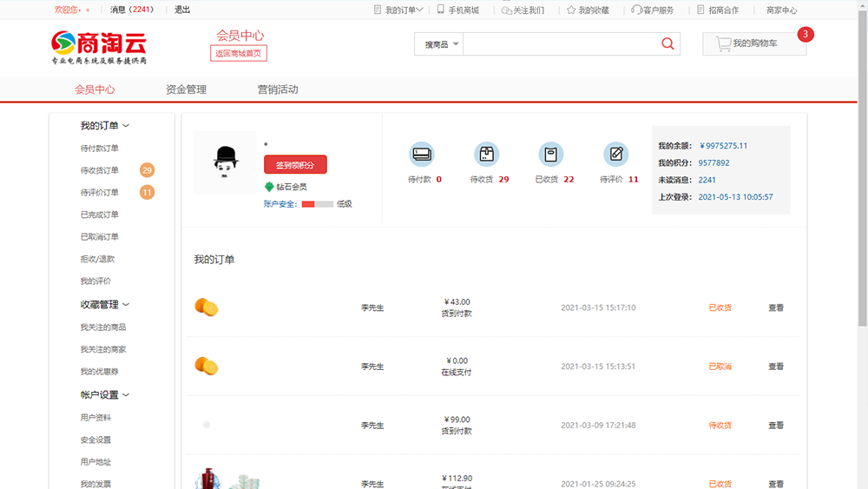Collapse the 帐户设置 sidebar section

coord(105,395)
